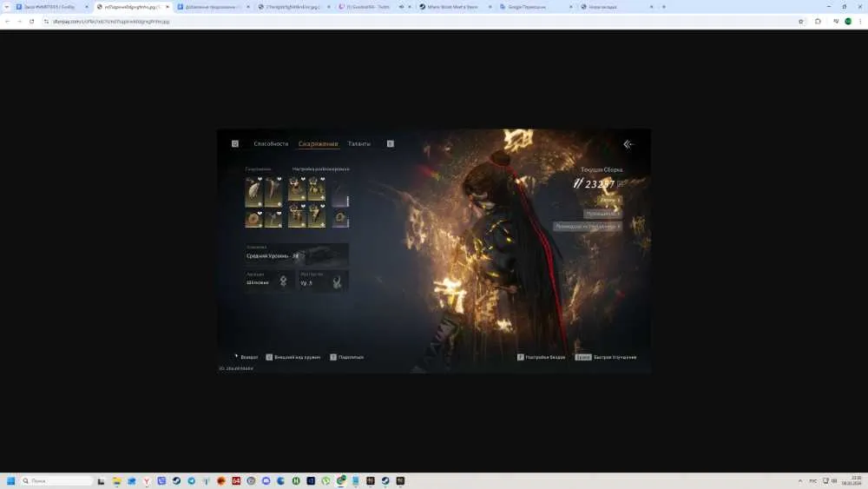Viewport: 868px width, 489px height.
Task: Mute the Twitch tab via speaker icon
Action: pos(401,7)
